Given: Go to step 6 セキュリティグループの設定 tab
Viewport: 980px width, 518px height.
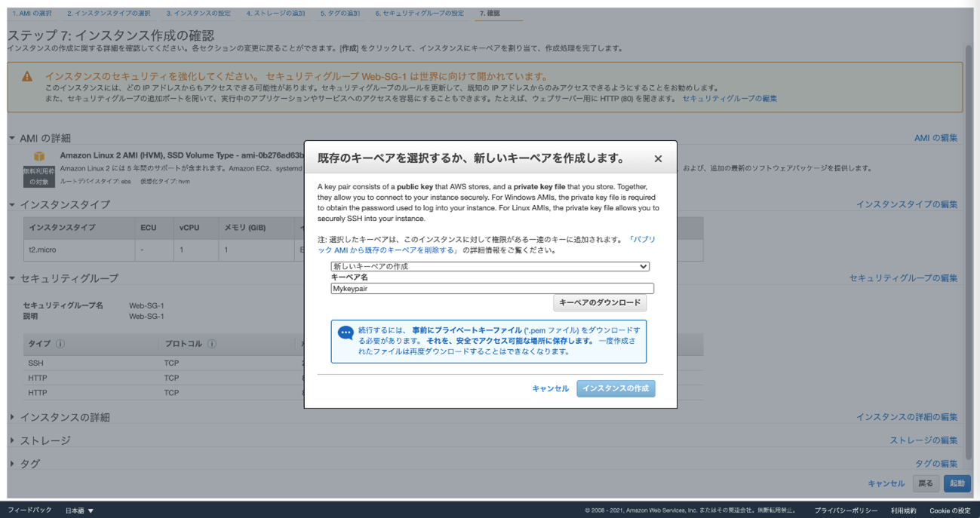Looking at the screenshot, I should (419, 14).
